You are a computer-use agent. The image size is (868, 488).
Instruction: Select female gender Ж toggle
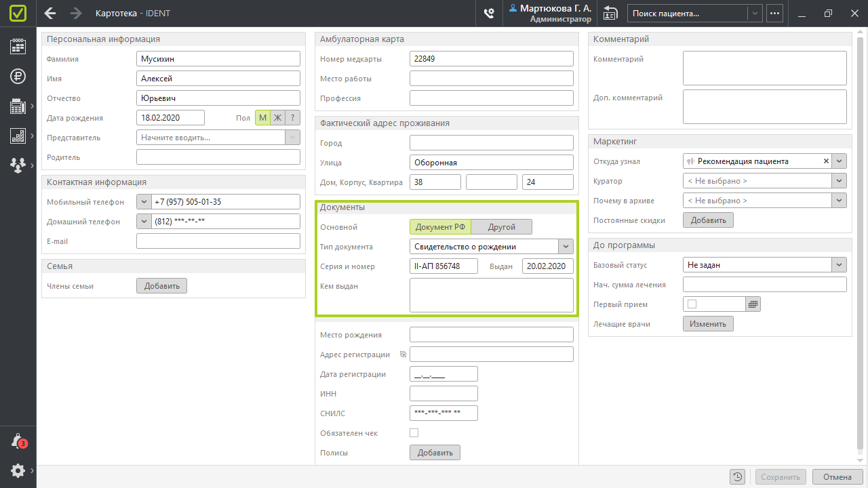click(277, 118)
